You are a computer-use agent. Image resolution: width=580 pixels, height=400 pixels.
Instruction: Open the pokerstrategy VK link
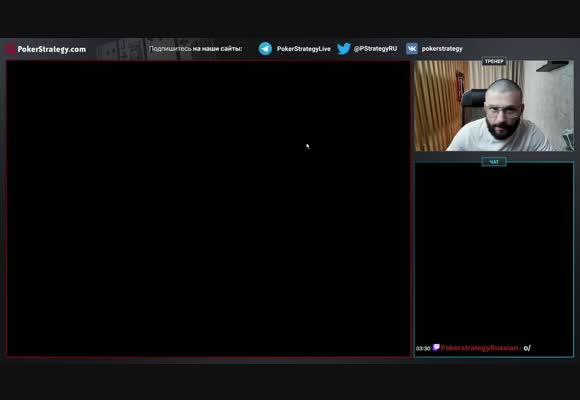[442, 48]
